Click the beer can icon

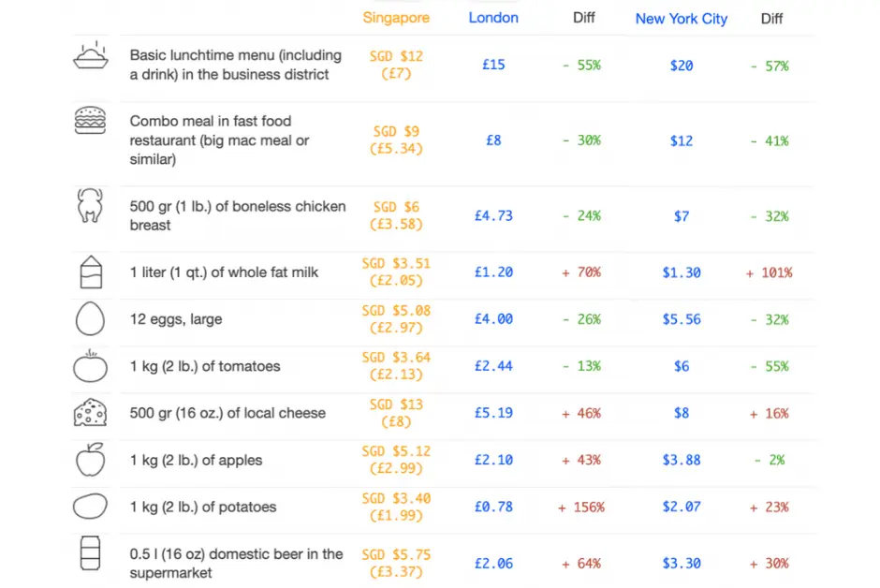tap(90, 554)
